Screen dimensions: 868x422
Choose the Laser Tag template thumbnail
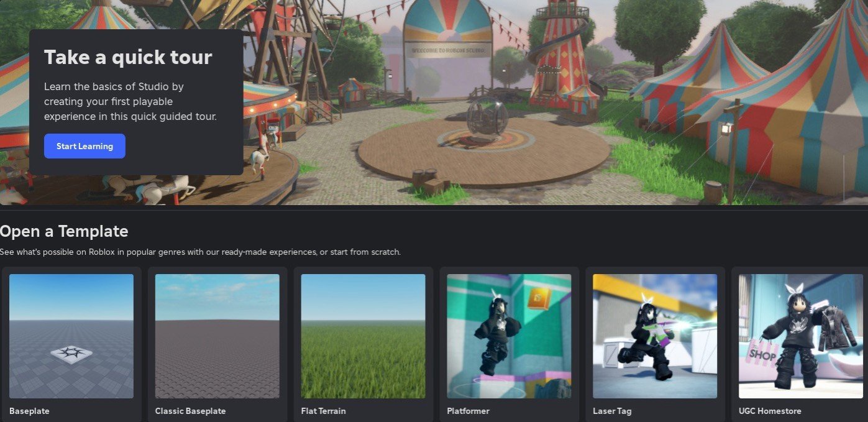(x=655, y=336)
